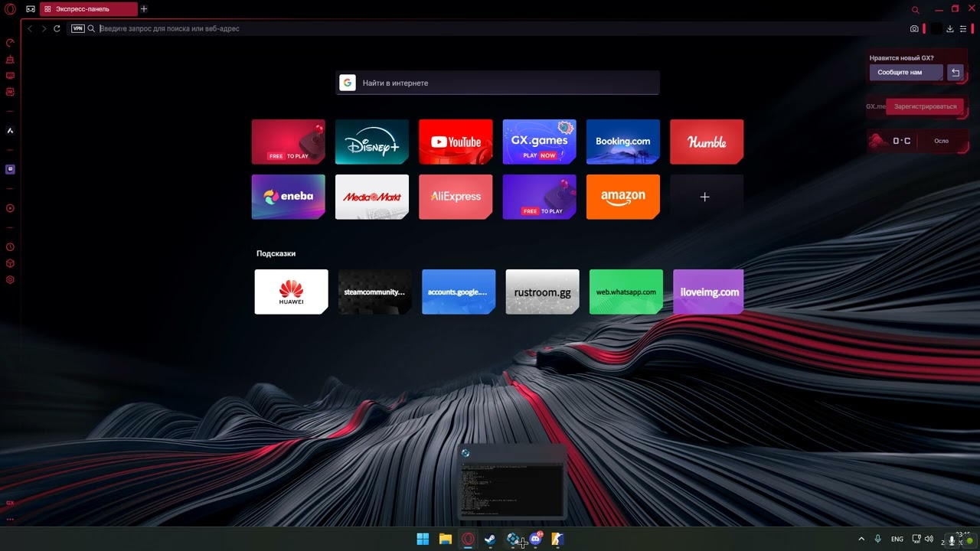Open Settings from the sidebar gear icon

click(x=10, y=279)
